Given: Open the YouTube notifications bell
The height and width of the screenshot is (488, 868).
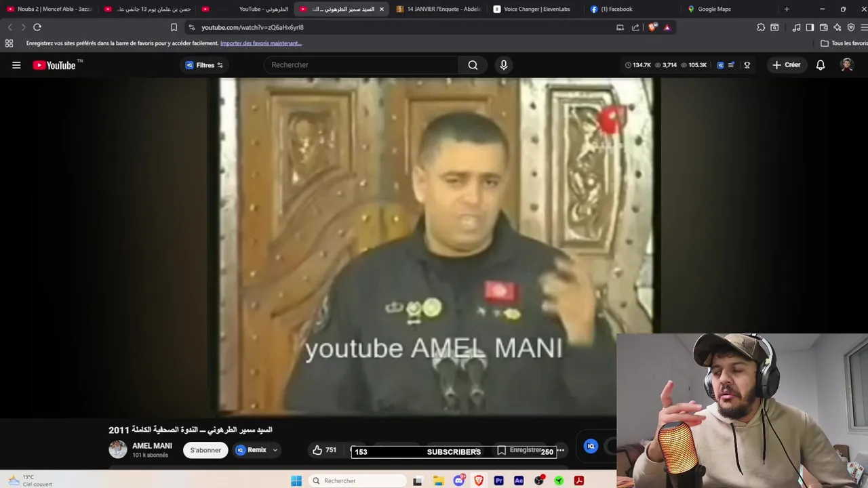Looking at the screenshot, I should (821, 65).
